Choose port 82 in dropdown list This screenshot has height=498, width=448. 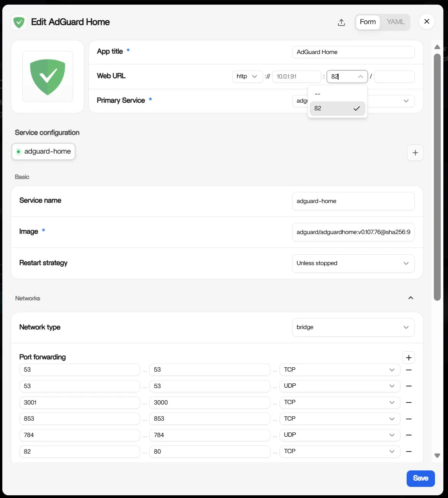[x=337, y=108]
